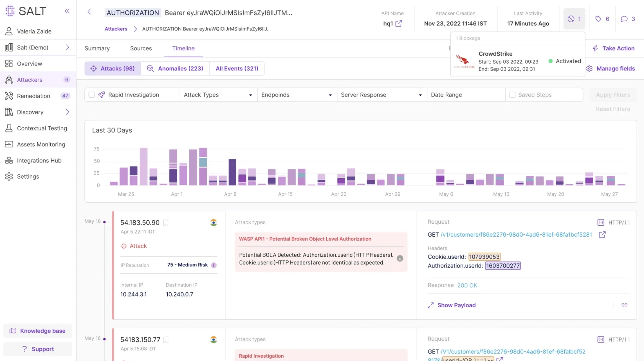Open Contextual Testing from the sidebar
Viewport: 644px width, 361px height.
(x=42, y=128)
